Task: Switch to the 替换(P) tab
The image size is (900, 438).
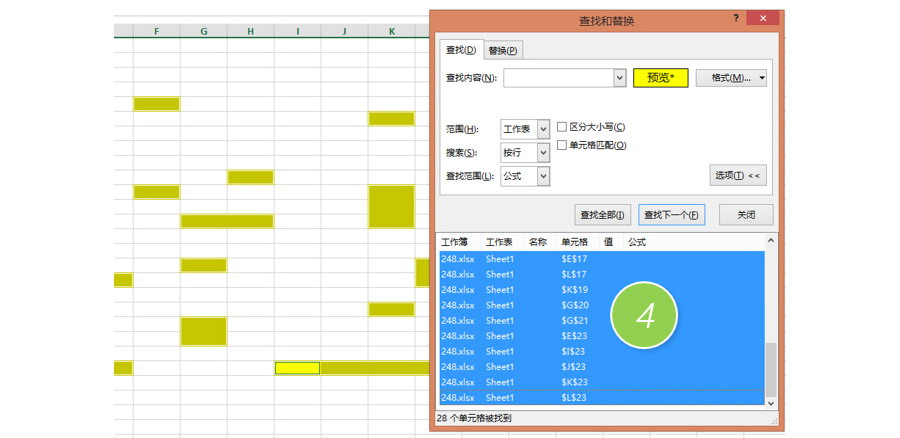Action: point(503,51)
